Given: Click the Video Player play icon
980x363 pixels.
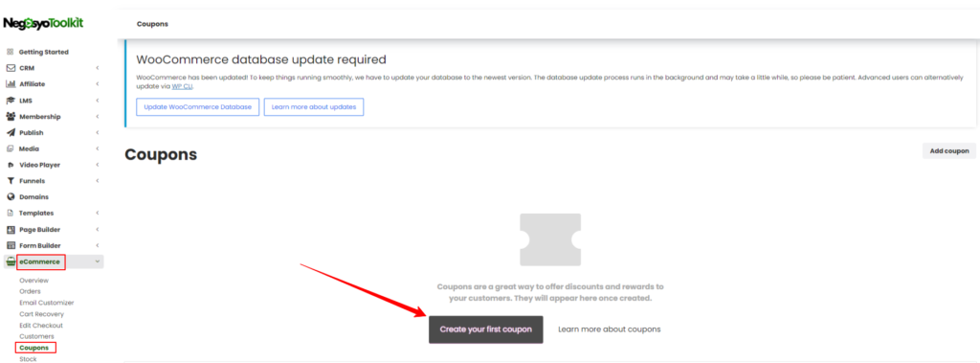Looking at the screenshot, I should tap(10, 166).
